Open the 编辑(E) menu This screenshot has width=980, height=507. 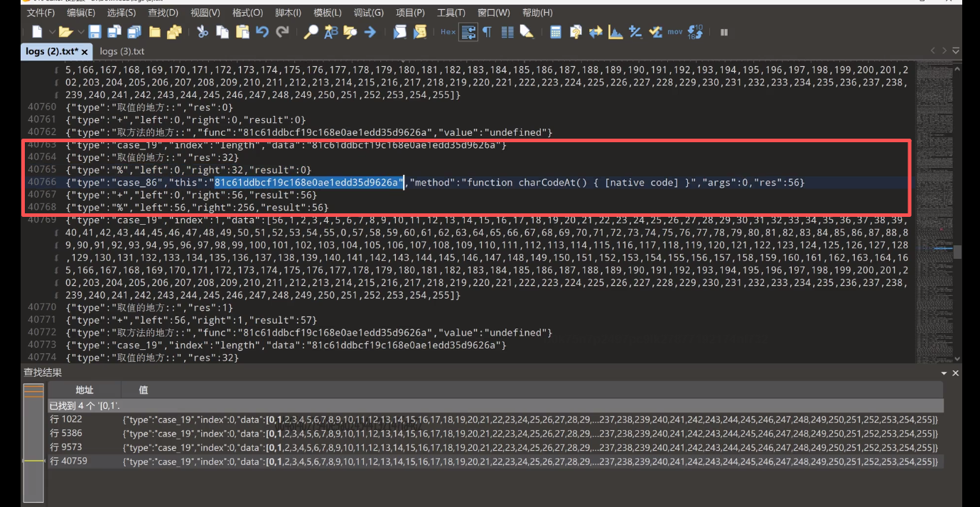point(81,13)
